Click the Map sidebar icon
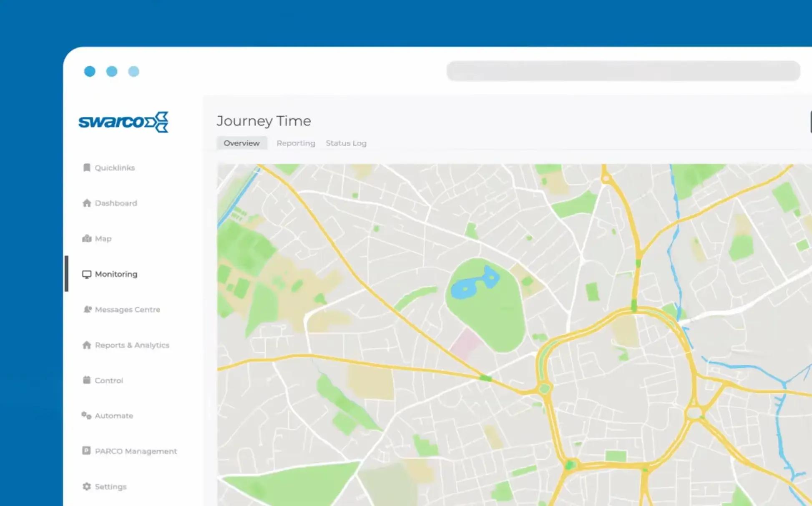Screen dimensions: 812x506 [87, 238]
